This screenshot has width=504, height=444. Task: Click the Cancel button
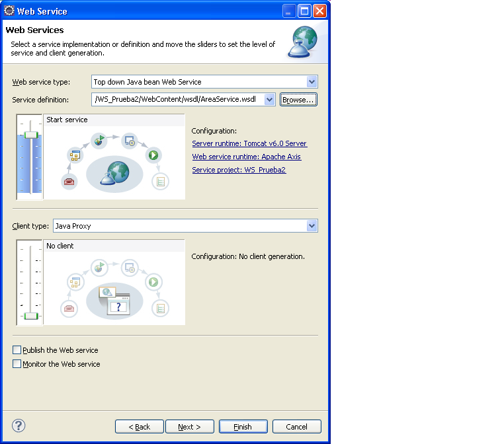coord(297,427)
